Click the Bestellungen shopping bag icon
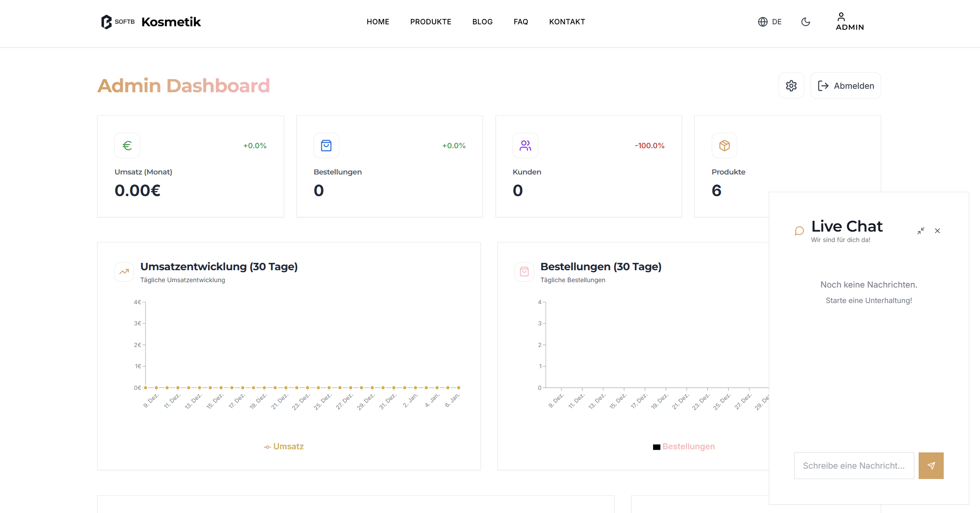The height and width of the screenshot is (513, 980). 326,146
